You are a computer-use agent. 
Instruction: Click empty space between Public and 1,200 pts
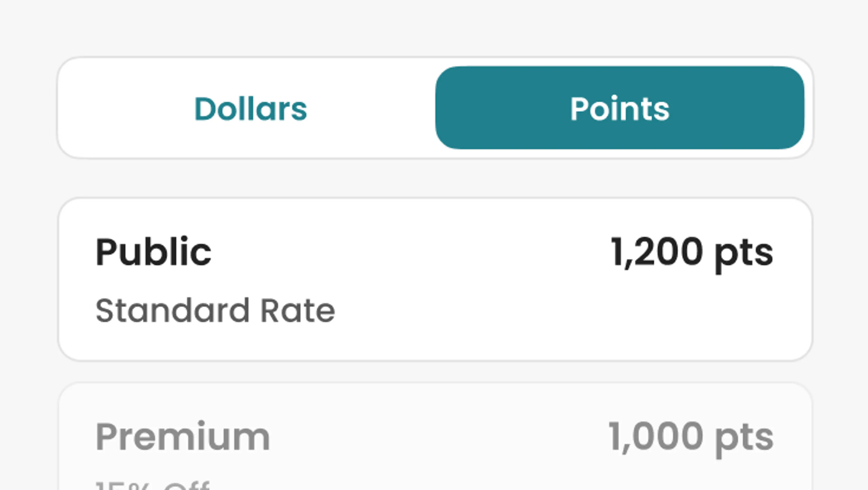point(404,252)
